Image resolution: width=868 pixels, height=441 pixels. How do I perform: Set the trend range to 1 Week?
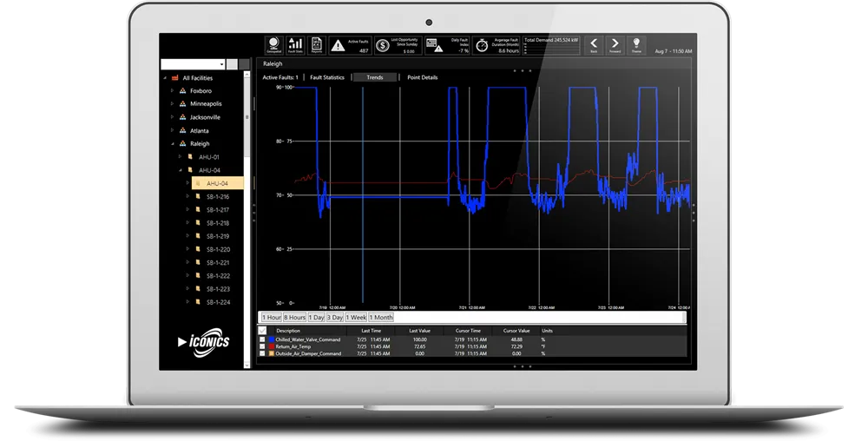[358, 318]
